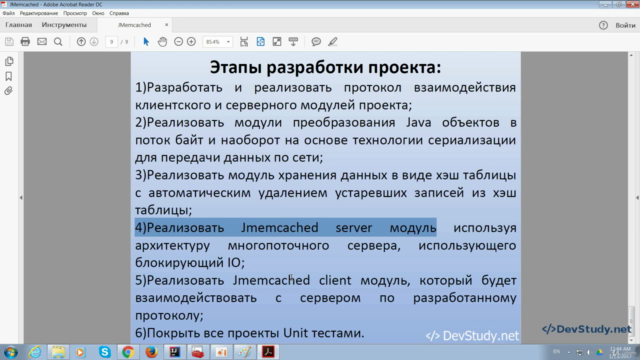Click the save file icon

tap(9, 42)
